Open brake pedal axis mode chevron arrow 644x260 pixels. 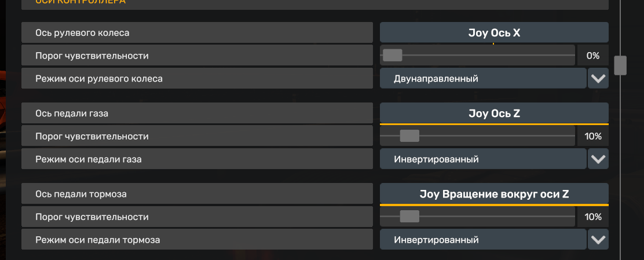(598, 239)
